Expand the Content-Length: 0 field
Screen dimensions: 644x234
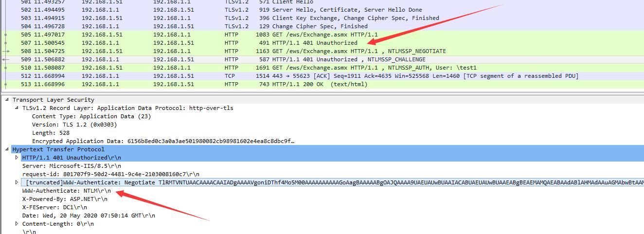click(x=17, y=224)
